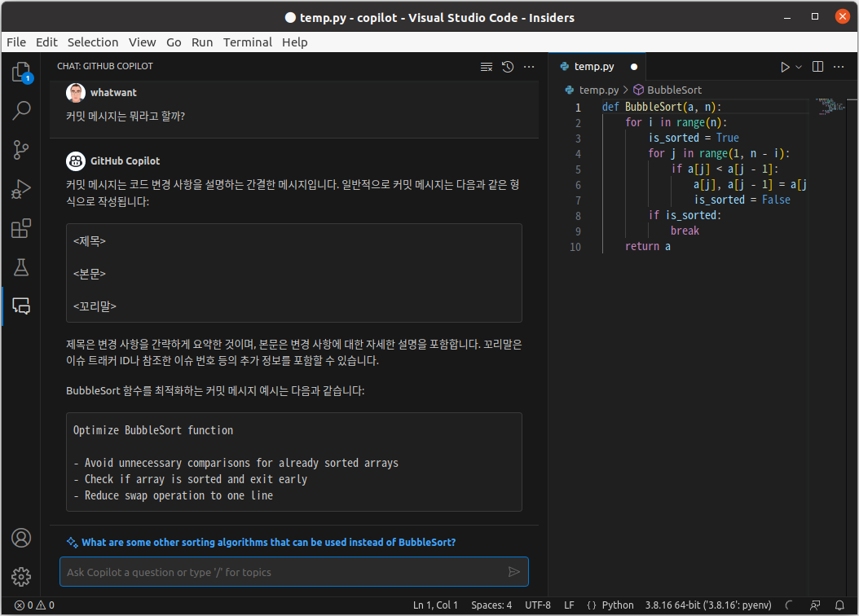This screenshot has height=616, width=859.
Task: Clear the Copilot chat session
Action: tap(487, 67)
